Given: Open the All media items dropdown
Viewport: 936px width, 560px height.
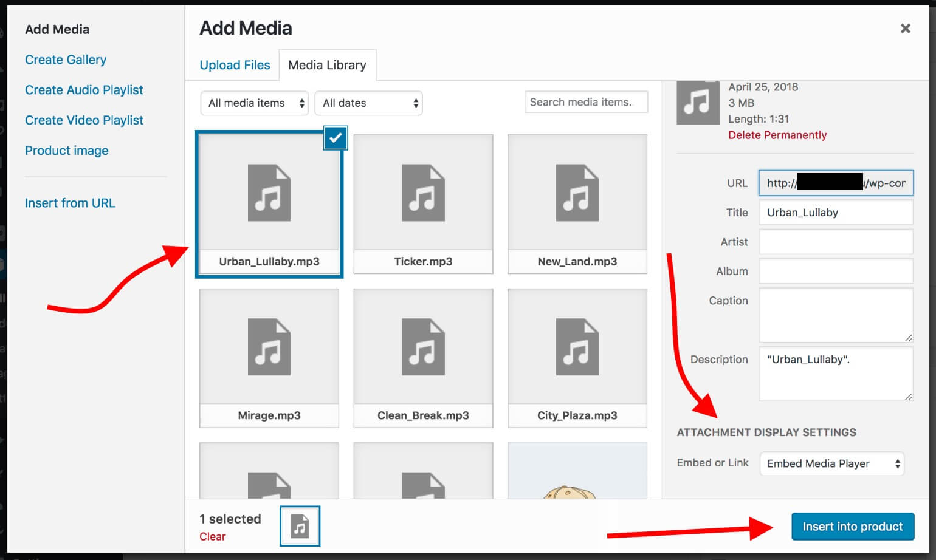Looking at the screenshot, I should tap(254, 103).
